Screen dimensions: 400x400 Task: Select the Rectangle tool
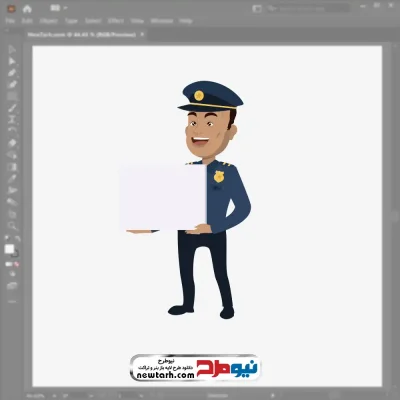(x=12, y=96)
